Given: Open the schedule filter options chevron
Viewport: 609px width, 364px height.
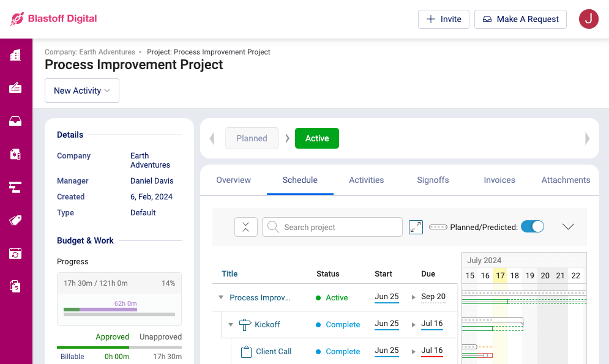Looking at the screenshot, I should click(568, 226).
